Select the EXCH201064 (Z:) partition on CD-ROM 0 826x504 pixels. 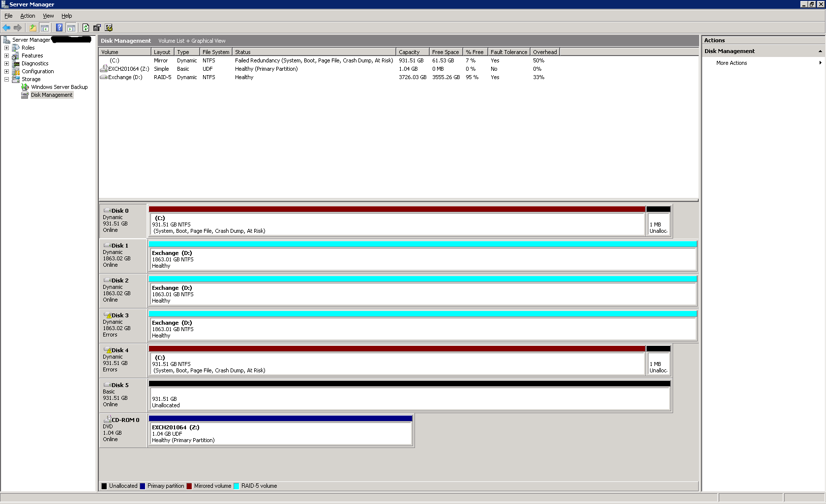pos(280,430)
